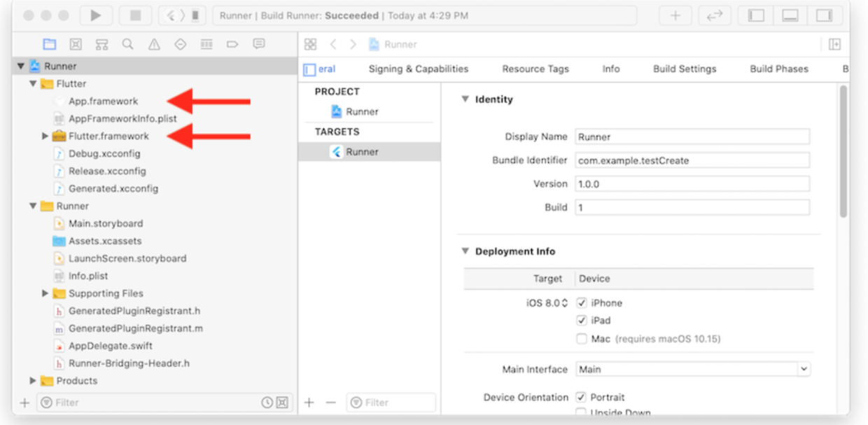868x425 pixels.
Task: Open the Library with the plus button
Action: (x=674, y=15)
